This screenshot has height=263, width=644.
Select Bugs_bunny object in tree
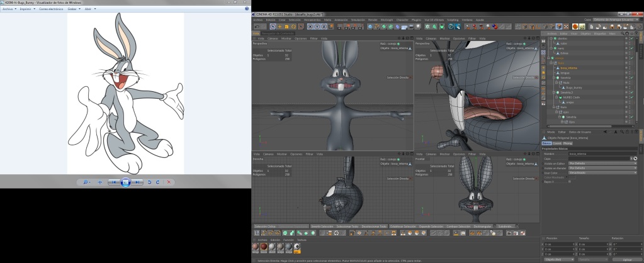(x=573, y=88)
